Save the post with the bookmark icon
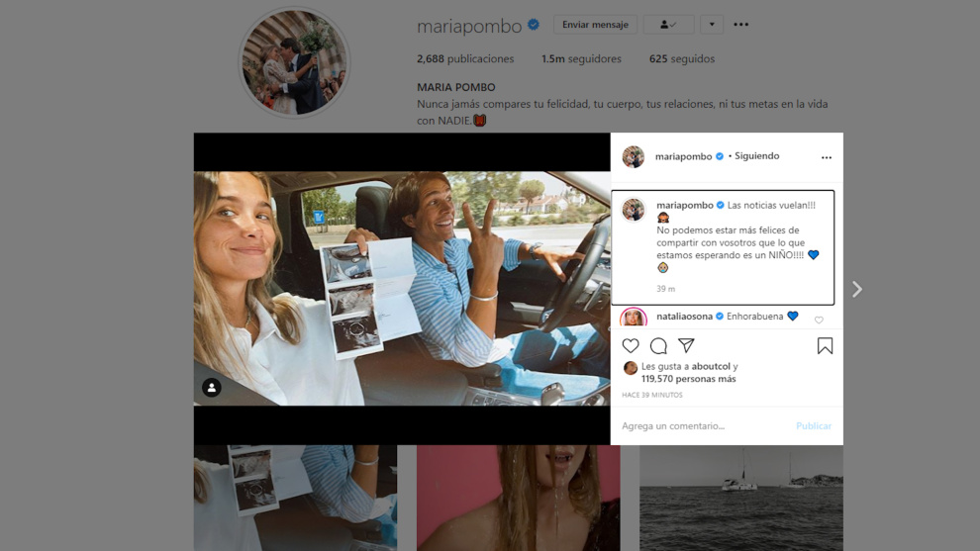Screen dimensions: 980x551 (x=825, y=345)
